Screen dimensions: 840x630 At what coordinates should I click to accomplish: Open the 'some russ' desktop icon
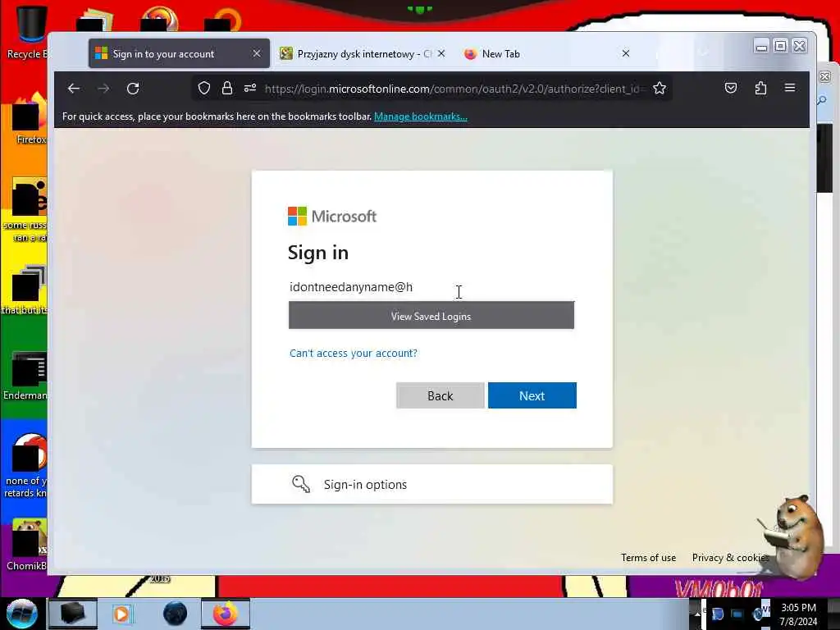pos(25,210)
